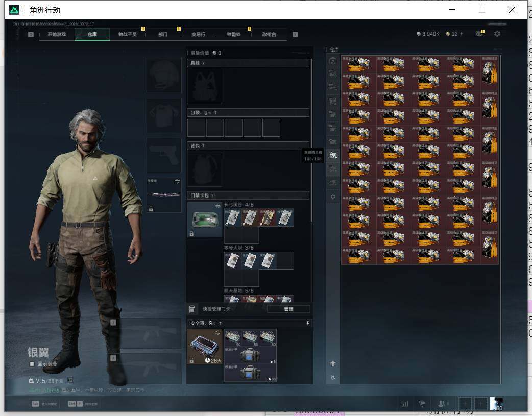Click the right arrow after the nav tabs
This screenshot has width=532, height=416.
click(295, 34)
